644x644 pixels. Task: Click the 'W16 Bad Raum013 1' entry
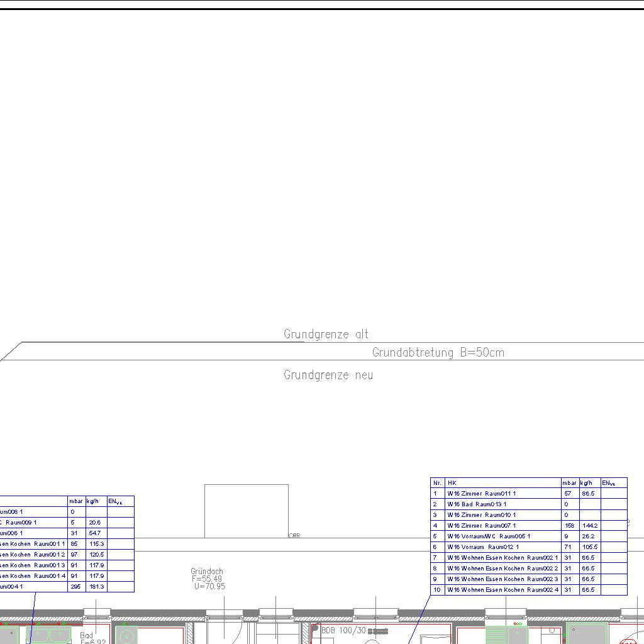tap(477, 504)
